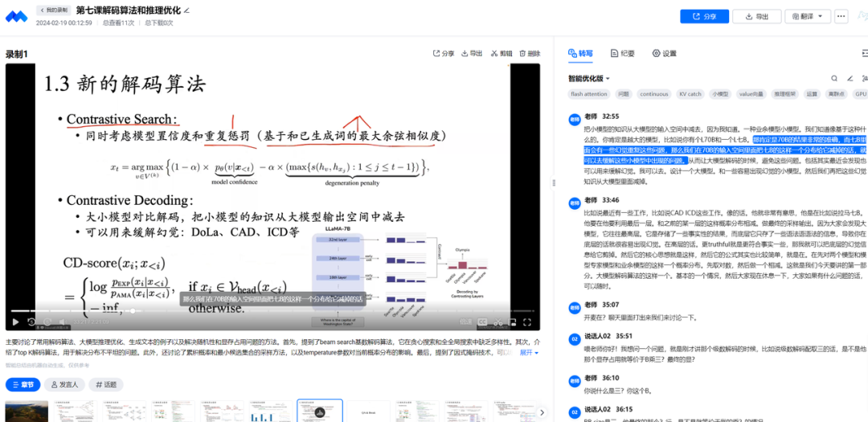Click the top-right 导出 button

(x=757, y=17)
